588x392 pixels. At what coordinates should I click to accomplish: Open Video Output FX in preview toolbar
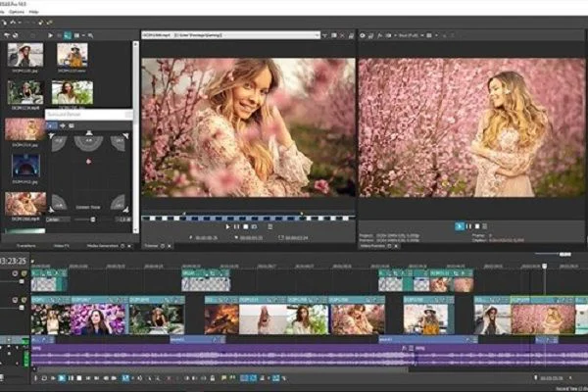379,35
